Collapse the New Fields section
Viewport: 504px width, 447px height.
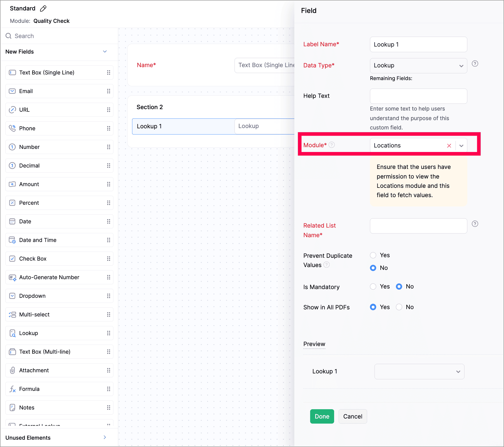click(x=105, y=52)
